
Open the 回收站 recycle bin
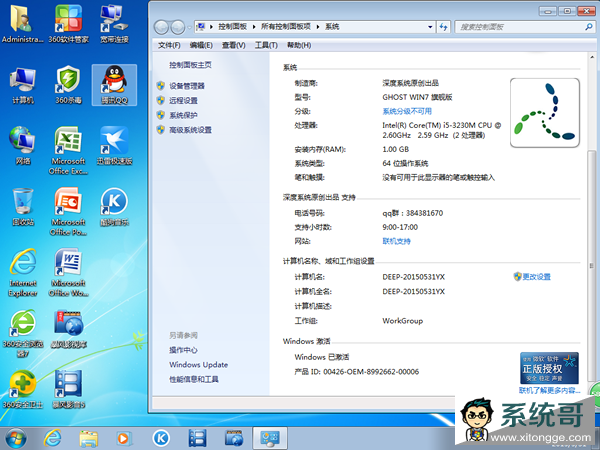[23, 207]
